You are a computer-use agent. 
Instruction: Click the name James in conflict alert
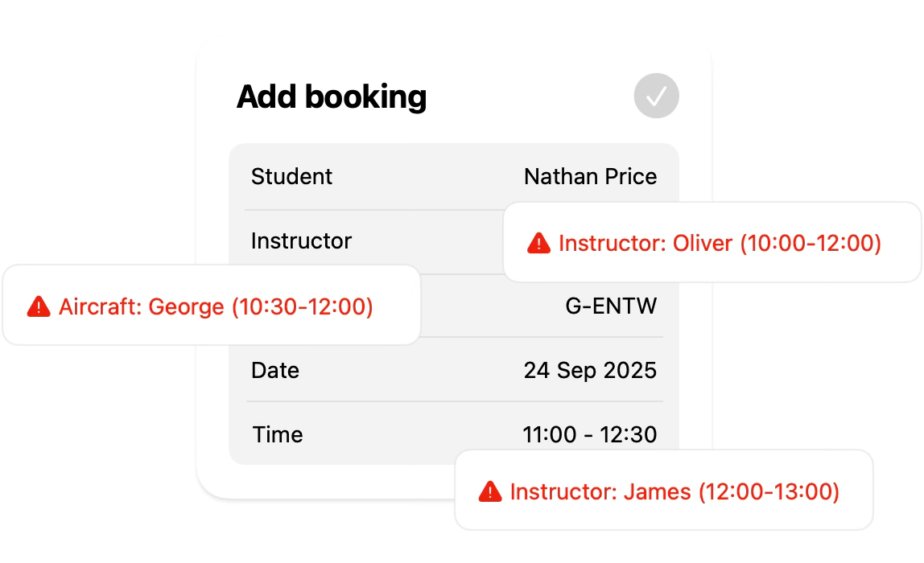pyautogui.click(x=657, y=491)
